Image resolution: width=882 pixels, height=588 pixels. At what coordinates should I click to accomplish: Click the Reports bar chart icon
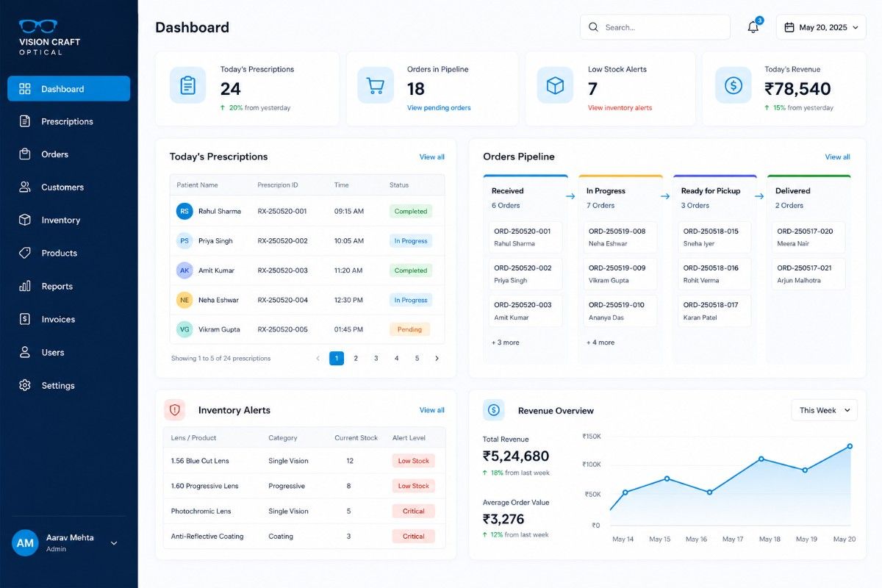(x=25, y=286)
